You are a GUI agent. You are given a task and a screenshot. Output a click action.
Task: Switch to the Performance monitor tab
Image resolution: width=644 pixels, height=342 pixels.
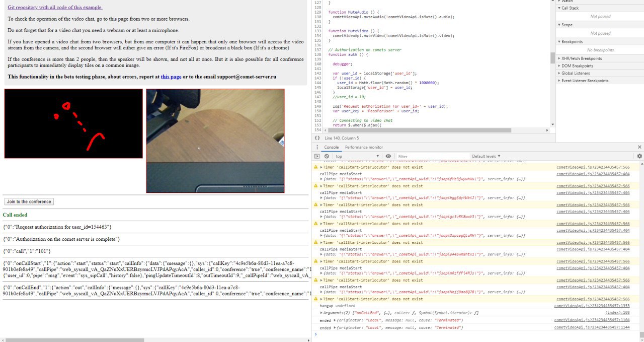[364, 147]
